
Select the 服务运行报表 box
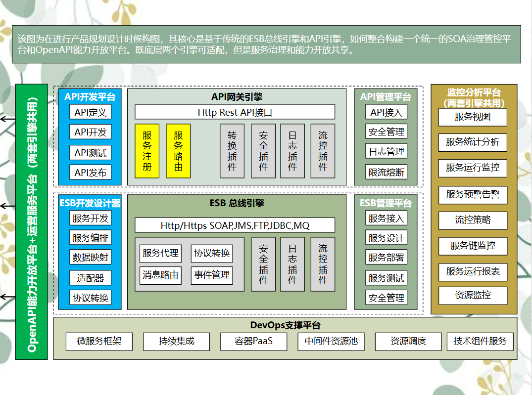click(x=473, y=272)
